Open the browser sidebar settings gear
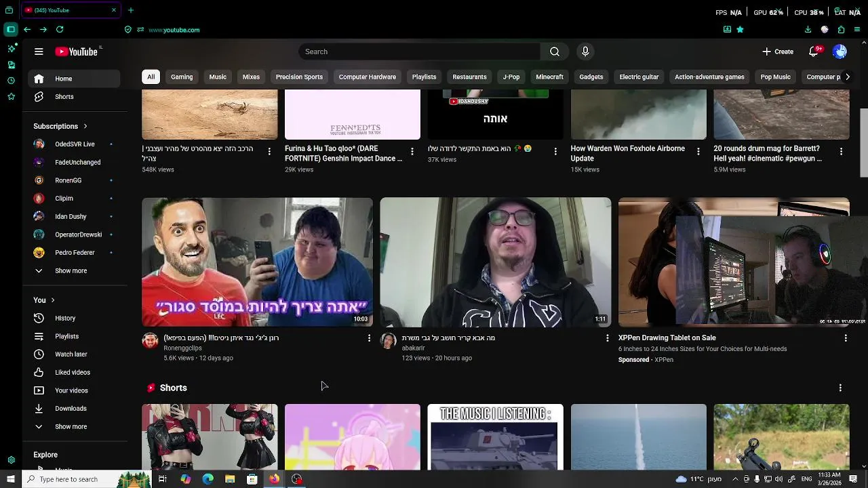This screenshot has width=868, height=488. pyautogui.click(x=11, y=460)
